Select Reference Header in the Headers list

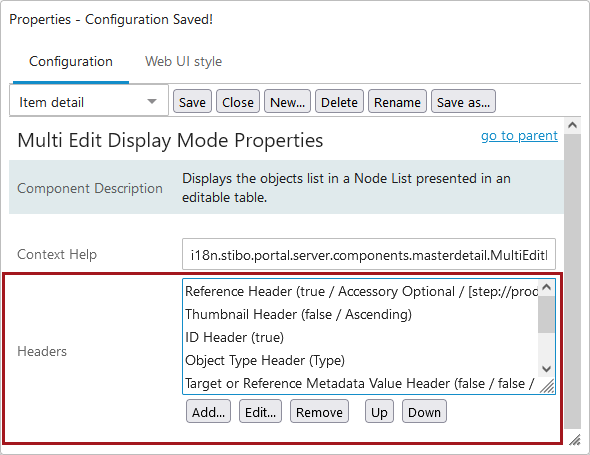[361, 291]
